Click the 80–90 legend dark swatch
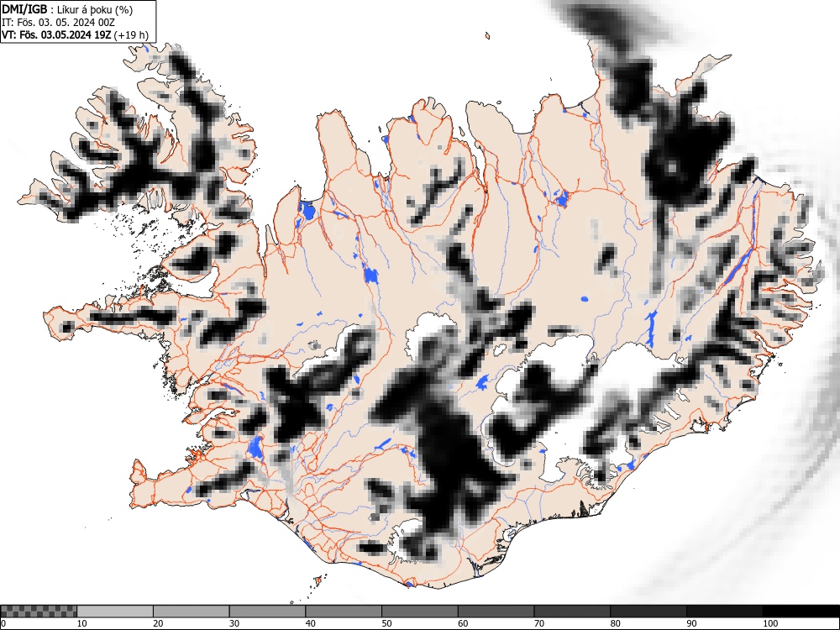The width and height of the screenshot is (840, 630). (x=648, y=612)
